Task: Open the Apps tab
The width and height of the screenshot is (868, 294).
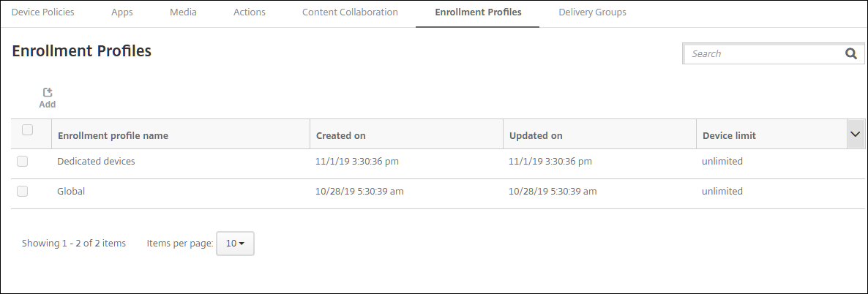Action: tap(122, 12)
